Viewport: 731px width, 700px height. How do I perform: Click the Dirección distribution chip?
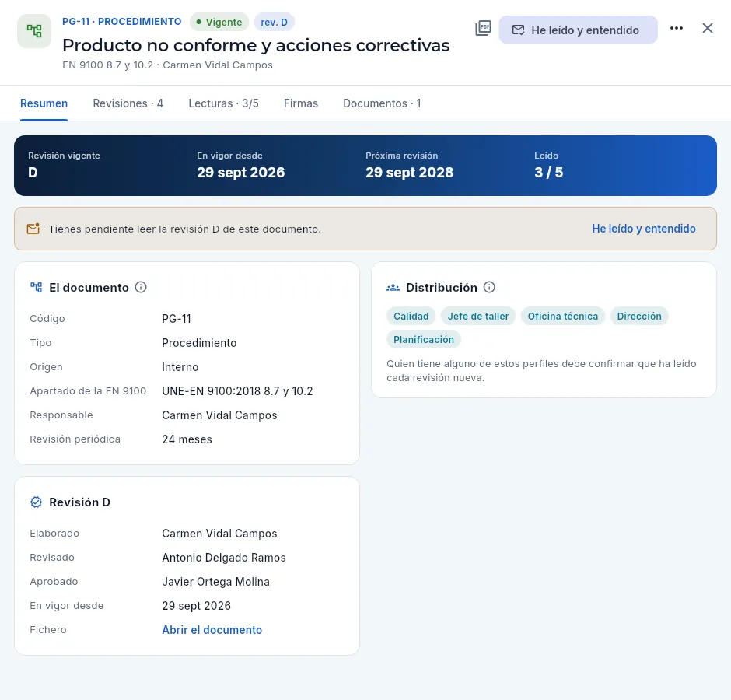click(x=639, y=317)
